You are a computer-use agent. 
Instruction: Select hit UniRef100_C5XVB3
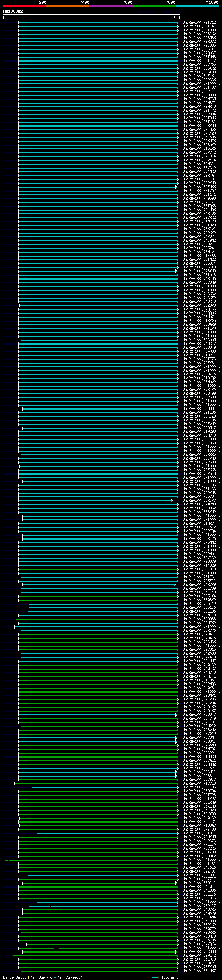[x=199, y=125]
